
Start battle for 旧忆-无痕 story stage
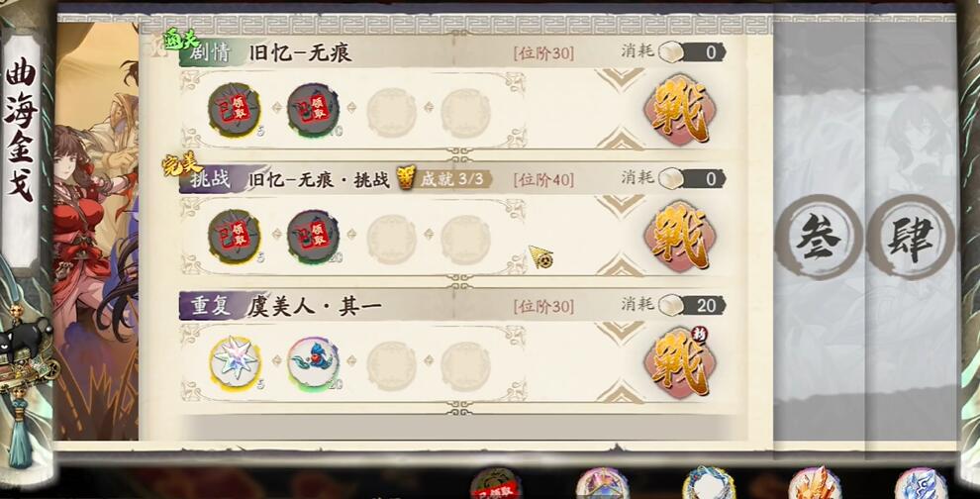point(681,110)
